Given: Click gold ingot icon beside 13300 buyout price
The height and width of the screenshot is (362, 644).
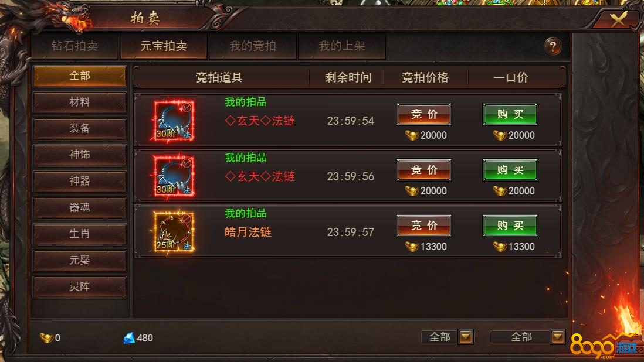Looking at the screenshot, I should (500, 247).
